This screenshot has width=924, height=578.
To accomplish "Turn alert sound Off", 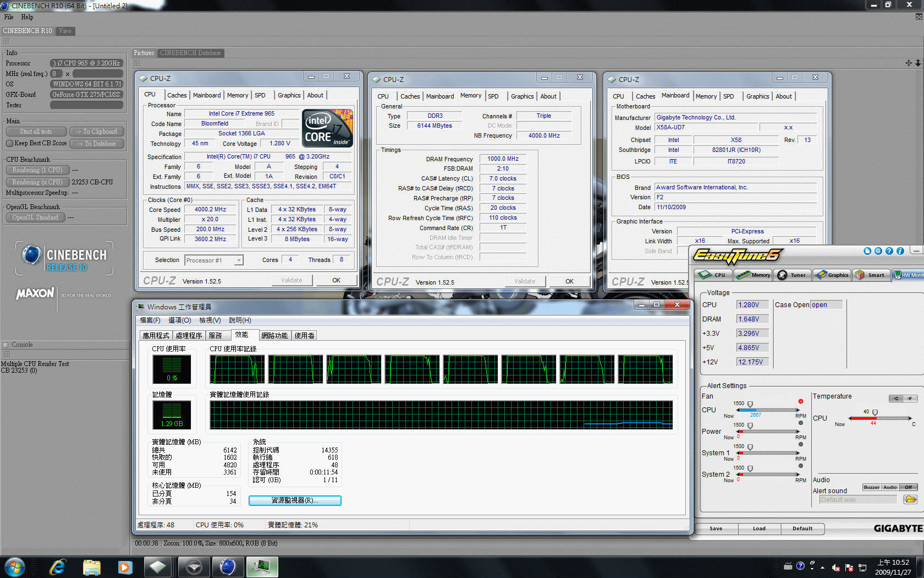I will [x=909, y=487].
